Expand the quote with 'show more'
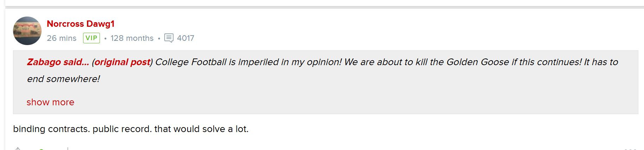Image resolution: width=644 pixels, height=150 pixels. (x=50, y=102)
